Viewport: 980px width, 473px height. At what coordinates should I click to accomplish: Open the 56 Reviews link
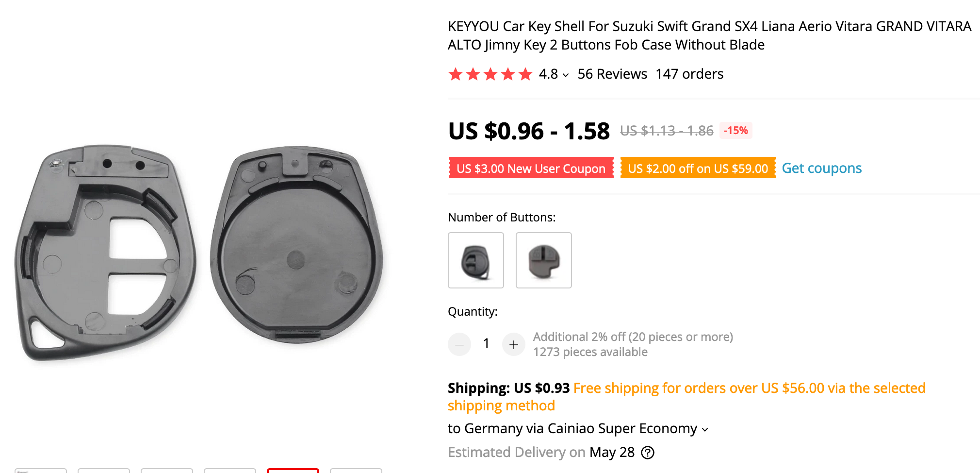click(612, 74)
